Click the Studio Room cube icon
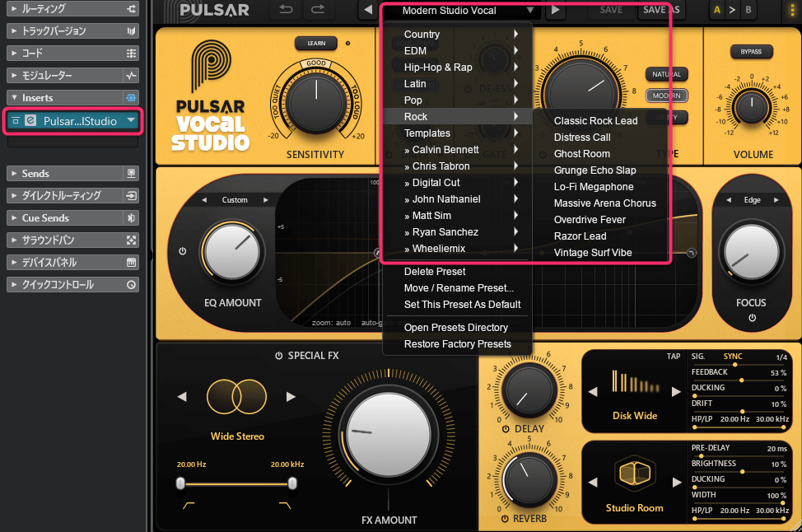Image resolution: width=802 pixels, height=532 pixels. point(634,472)
